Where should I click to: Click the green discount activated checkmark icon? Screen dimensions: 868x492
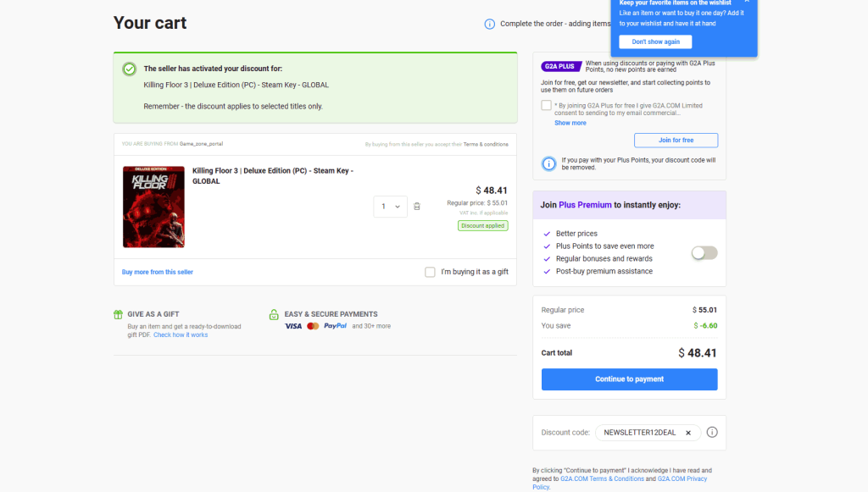pos(130,69)
